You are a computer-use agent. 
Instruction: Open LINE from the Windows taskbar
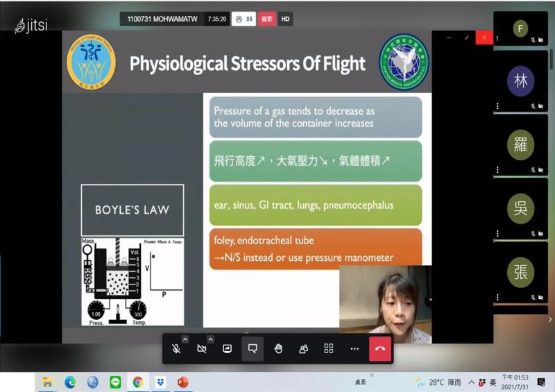tap(115, 382)
